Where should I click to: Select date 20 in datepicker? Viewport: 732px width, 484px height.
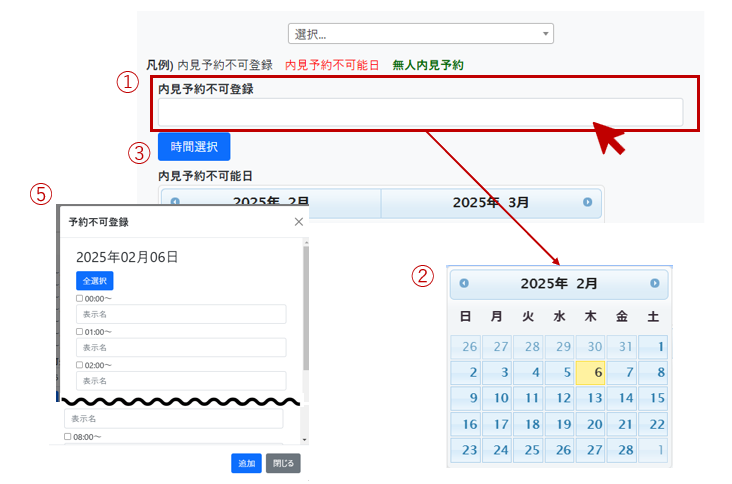[x=591, y=424]
